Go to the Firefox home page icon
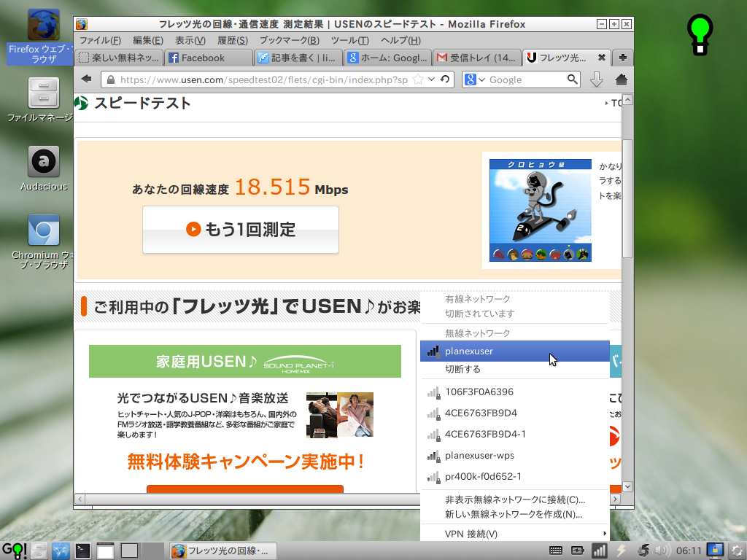Screen dimensions: 747x560 pos(622,79)
